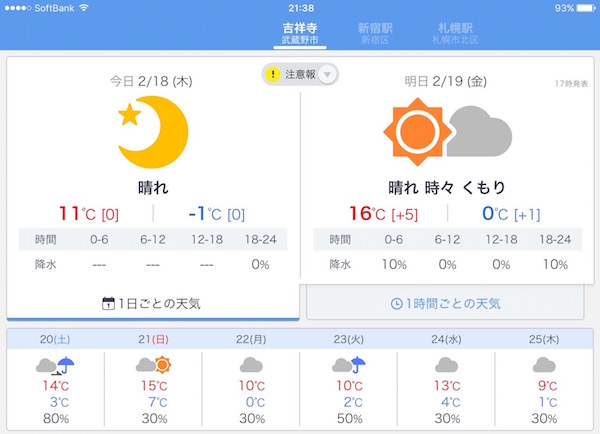Screen dimensions: 600x434
Task: Tap the crescent moon weather icon for today
Action: point(153,132)
